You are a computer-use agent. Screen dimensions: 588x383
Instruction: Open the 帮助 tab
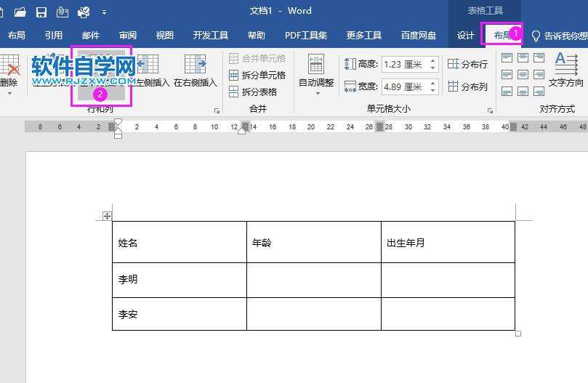pyautogui.click(x=257, y=36)
